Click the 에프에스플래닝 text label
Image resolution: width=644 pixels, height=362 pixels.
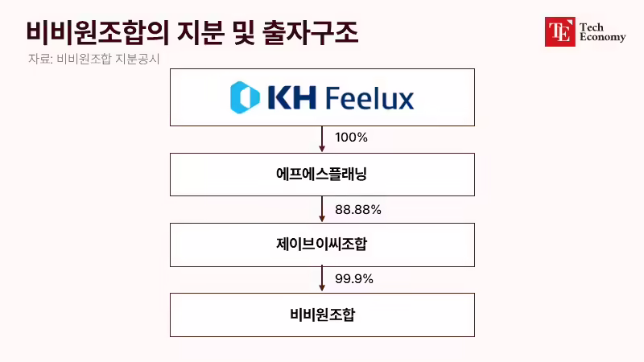pyautogui.click(x=321, y=174)
